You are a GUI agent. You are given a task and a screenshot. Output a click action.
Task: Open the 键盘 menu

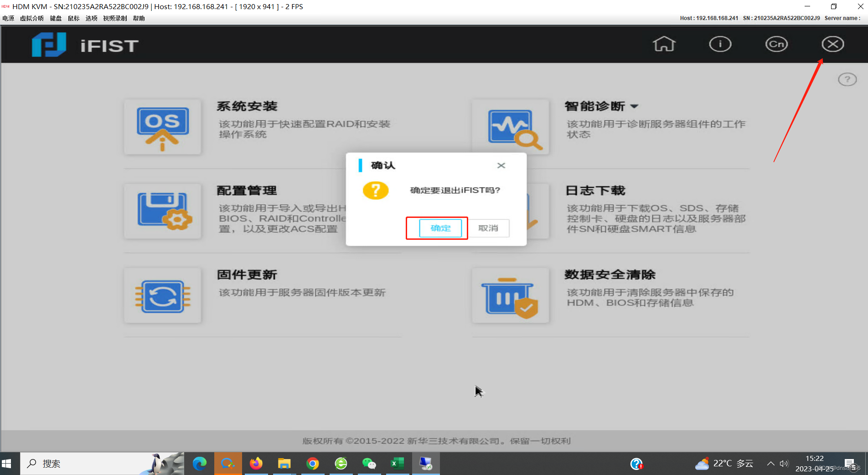(x=56, y=18)
